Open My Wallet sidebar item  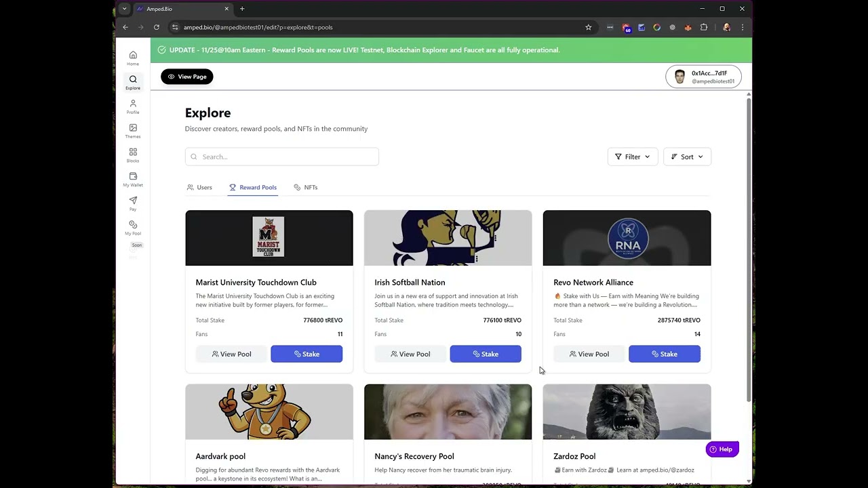[133, 180]
